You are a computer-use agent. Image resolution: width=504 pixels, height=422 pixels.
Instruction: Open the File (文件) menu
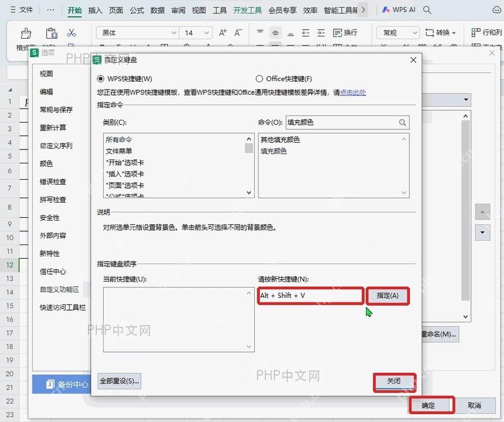(x=22, y=10)
